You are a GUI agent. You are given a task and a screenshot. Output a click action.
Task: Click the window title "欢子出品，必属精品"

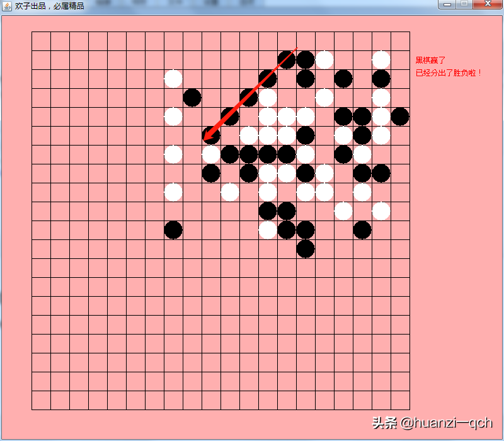(x=49, y=6)
